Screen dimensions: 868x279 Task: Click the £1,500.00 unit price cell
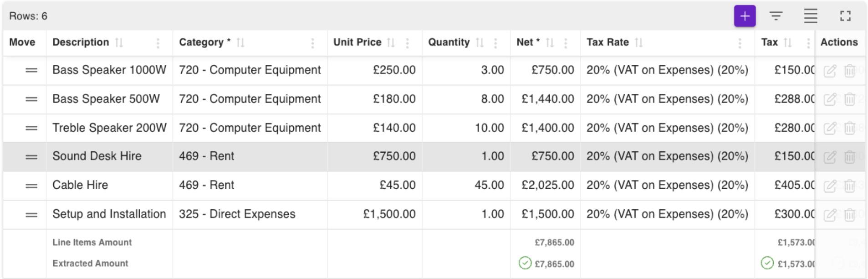(389, 214)
